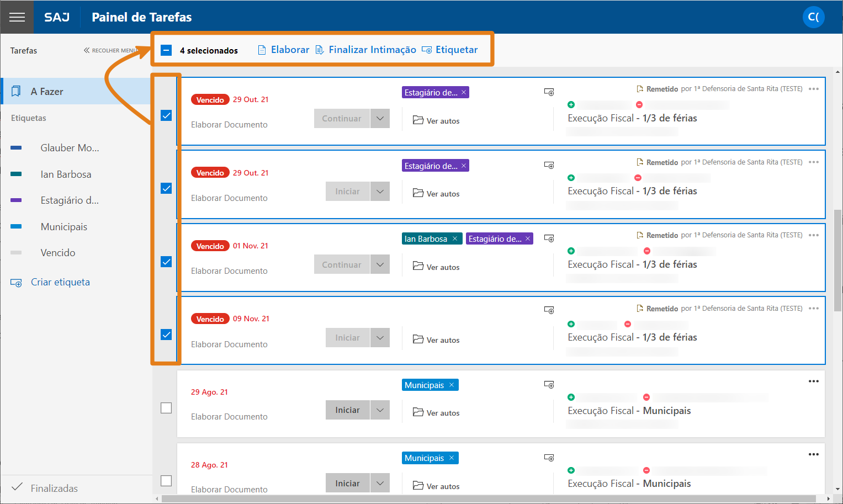Expand dropdown next to Continuar on first task
The image size is (843, 504).
click(380, 118)
